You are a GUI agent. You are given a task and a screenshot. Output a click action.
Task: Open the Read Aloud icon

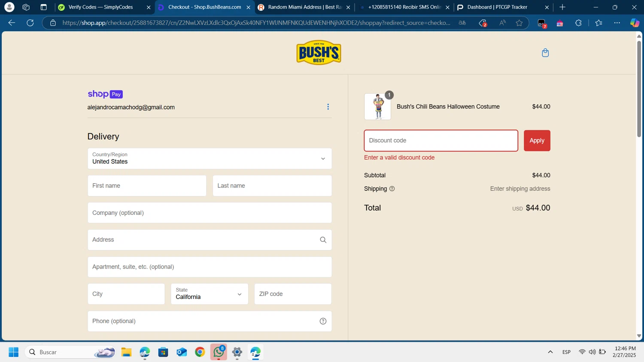502,23
